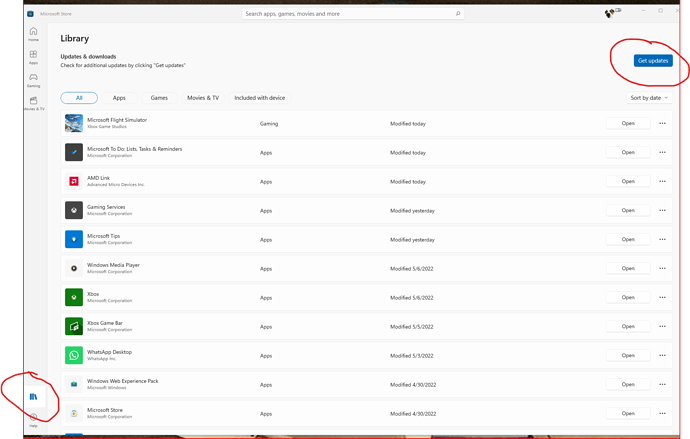Image resolution: width=690 pixels, height=439 pixels.
Task: Click the Gaming Services app icon
Action: (x=74, y=210)
